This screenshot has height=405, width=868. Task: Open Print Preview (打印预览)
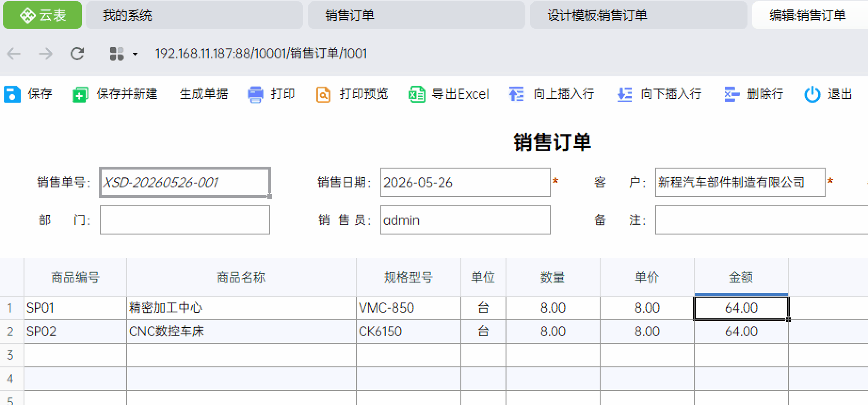click(x=323, y=94)
